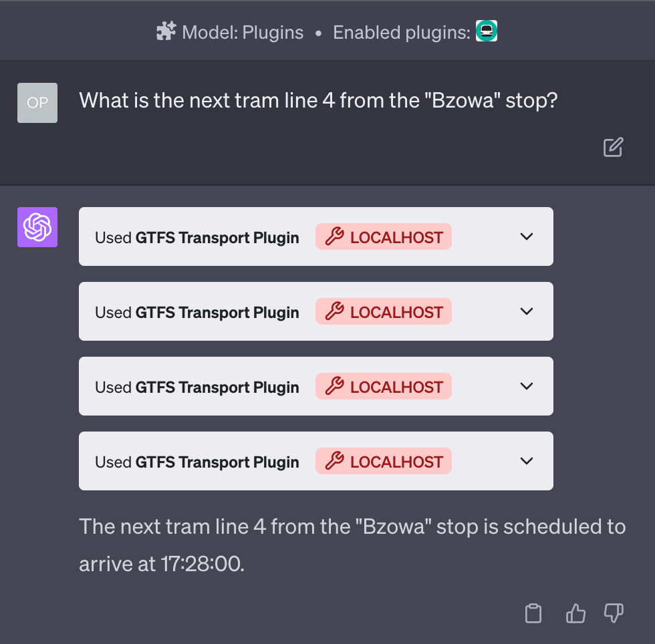Click the third row's LOCALHOST badge text
Viewport: 655px width, 644px height.
(x=396, y=387)
